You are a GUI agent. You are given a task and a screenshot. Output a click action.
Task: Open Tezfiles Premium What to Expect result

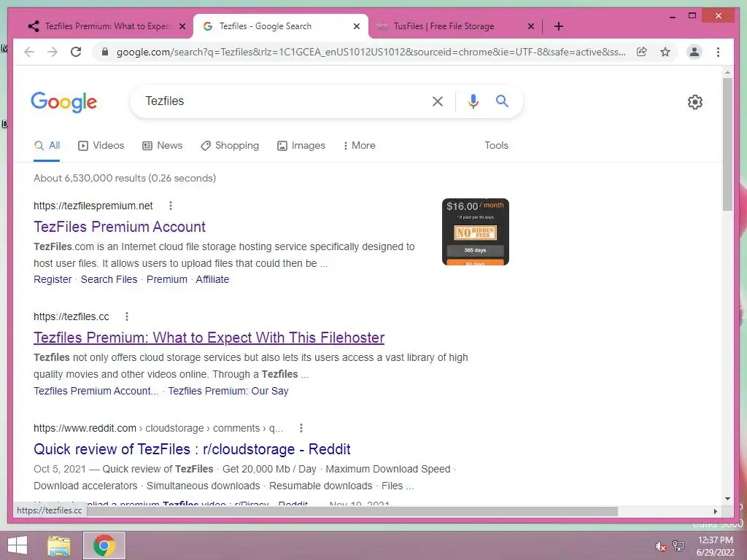click(209, 338)
